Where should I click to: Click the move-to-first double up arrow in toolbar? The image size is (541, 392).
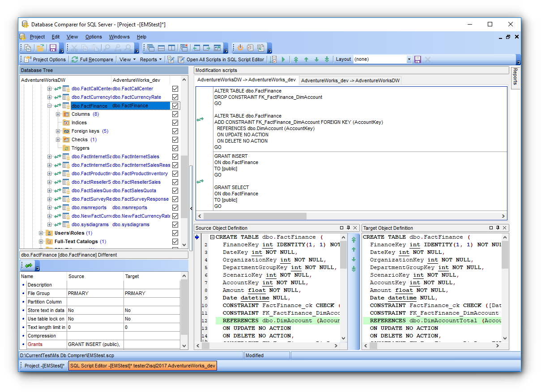296,59
